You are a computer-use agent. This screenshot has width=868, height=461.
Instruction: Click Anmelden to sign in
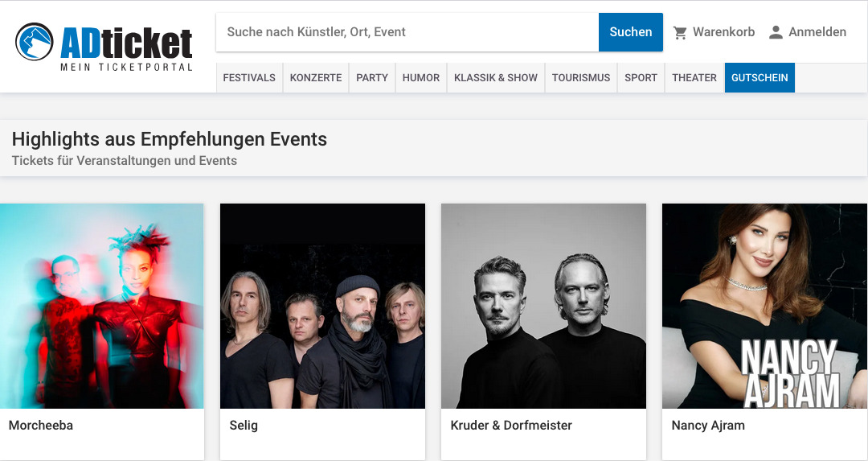click(x=817, y=32)
